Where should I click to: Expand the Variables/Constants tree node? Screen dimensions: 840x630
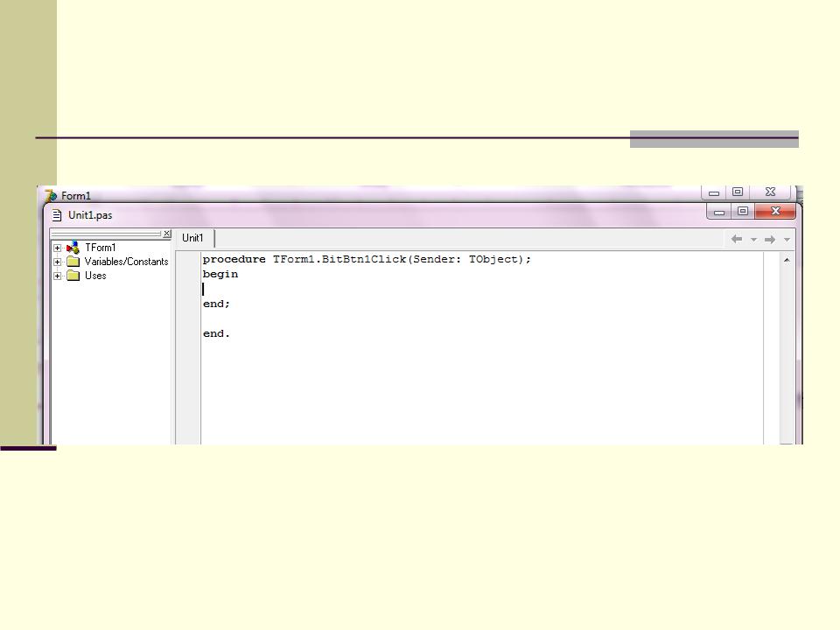tap(58, 262)
